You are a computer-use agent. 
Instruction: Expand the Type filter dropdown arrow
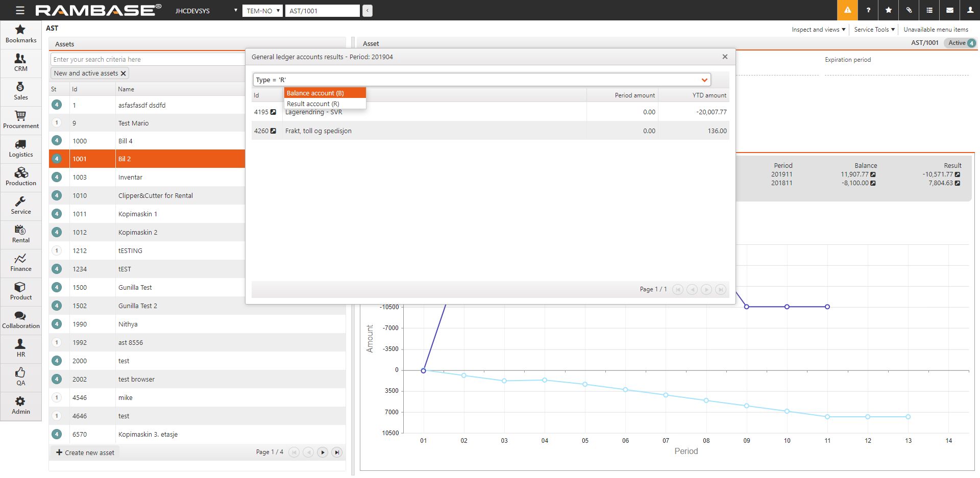(x=704, y=80)
